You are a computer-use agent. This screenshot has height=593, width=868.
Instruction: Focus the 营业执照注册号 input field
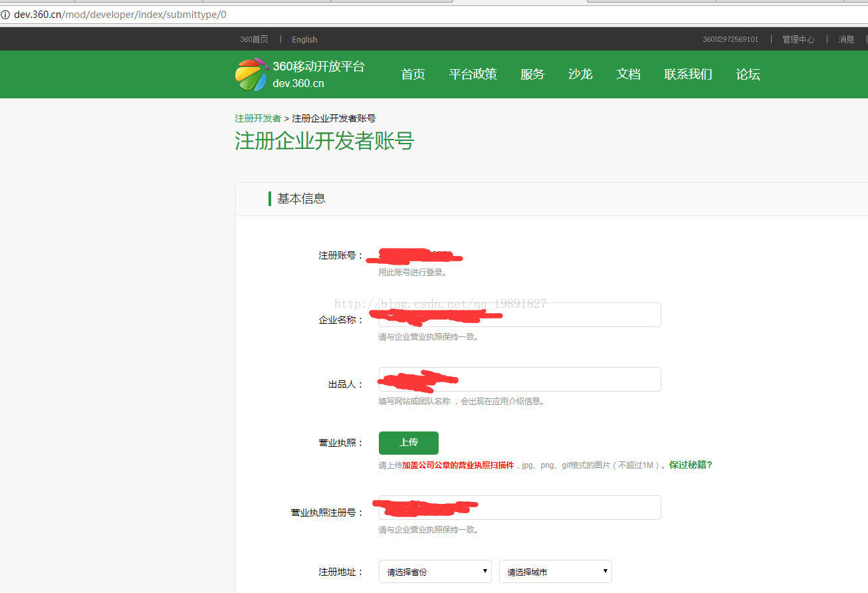(x=520, y=507)
